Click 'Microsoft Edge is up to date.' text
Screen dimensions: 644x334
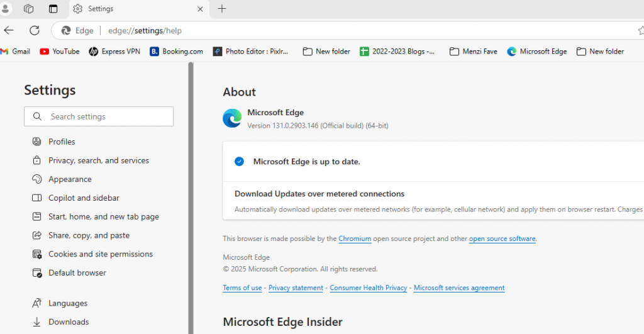(306, 162)
